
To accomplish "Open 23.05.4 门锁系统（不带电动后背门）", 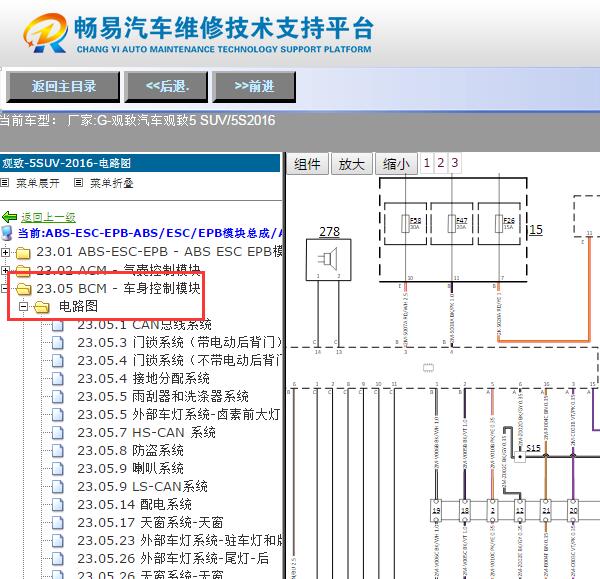I will coord(179,360).
